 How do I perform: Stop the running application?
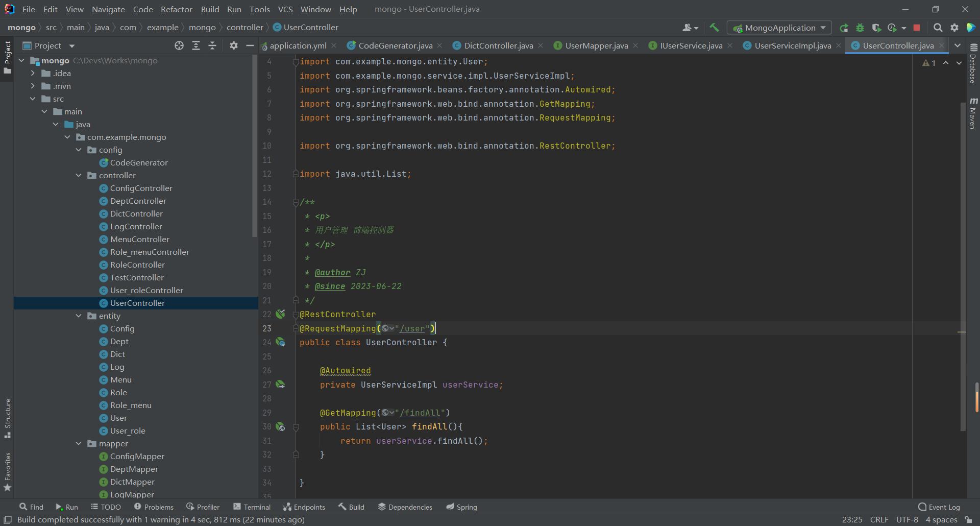(x=917, y=28)
